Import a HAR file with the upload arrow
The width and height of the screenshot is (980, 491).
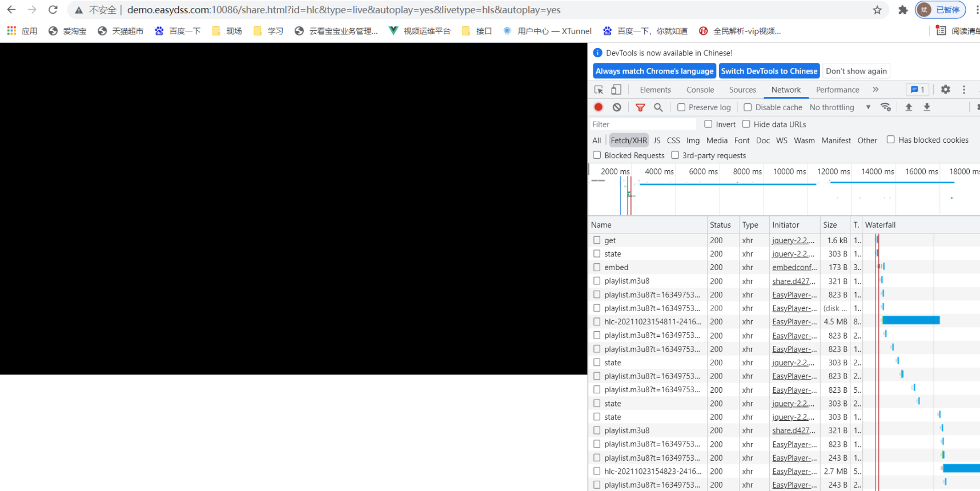click(x=909, y=107)
